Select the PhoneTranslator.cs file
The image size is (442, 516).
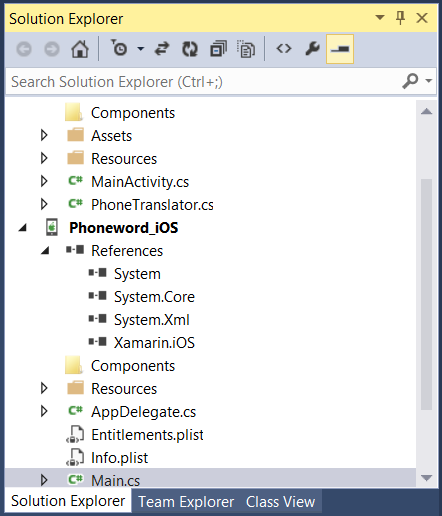[152, 205]
